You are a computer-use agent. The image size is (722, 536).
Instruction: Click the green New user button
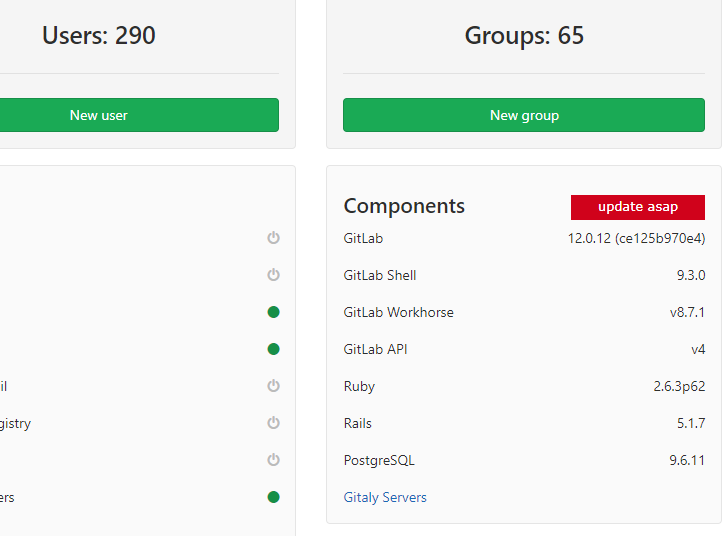tap(99, 115)
